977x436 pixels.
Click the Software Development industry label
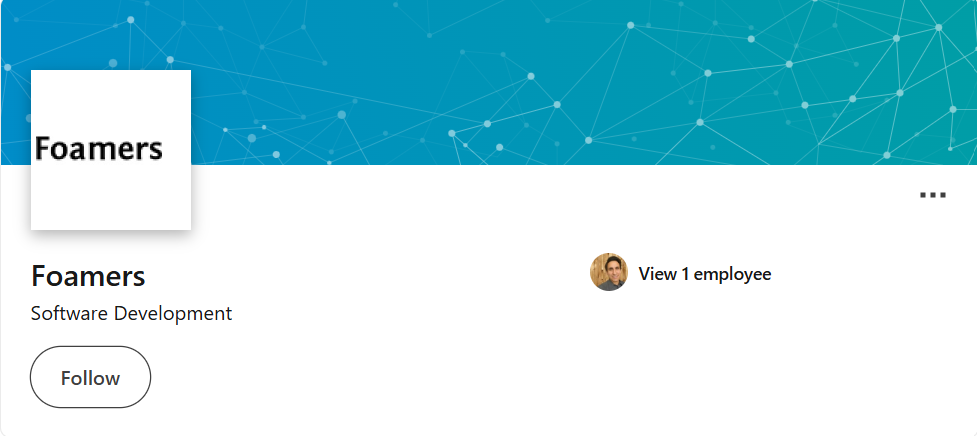[x=131, y=313]
